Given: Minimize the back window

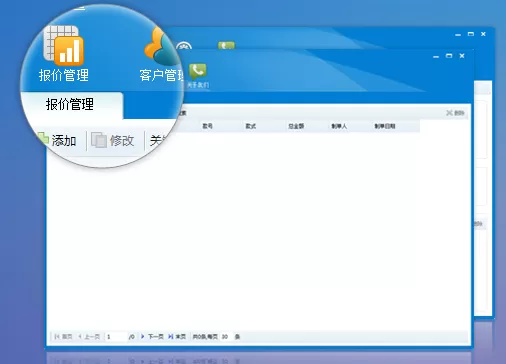Looking at the screenshot, I should click(458, 34).
